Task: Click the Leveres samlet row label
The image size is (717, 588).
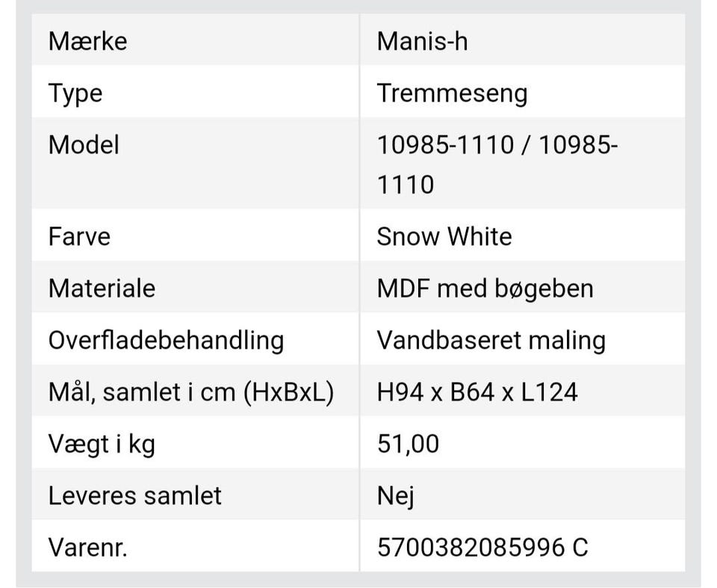Action: pyautogui.click(x=134, y=496)
